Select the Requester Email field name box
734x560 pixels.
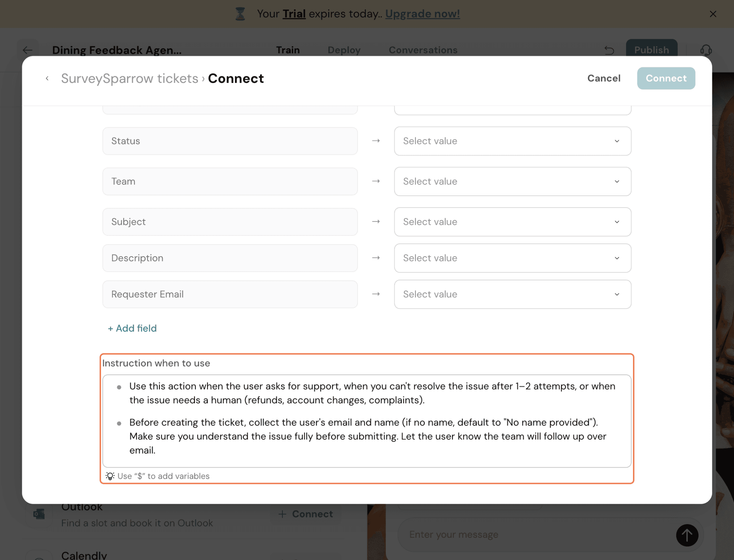[230, 294]
